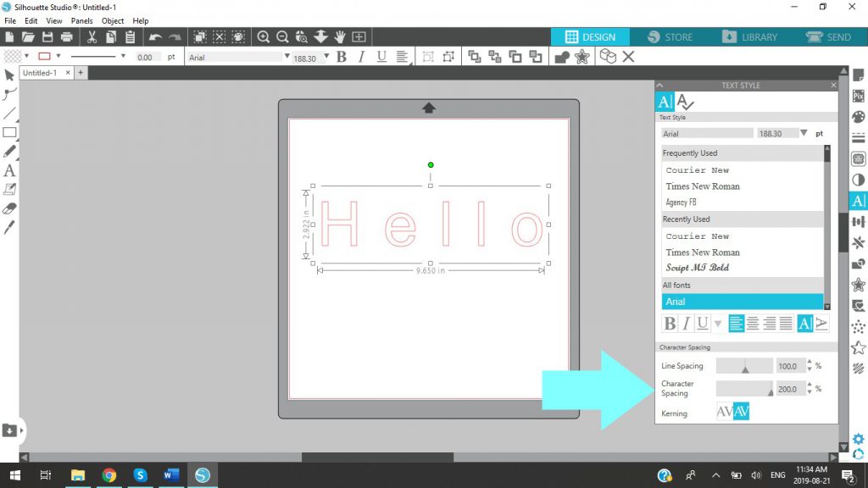Undo the last action
The image size is (868, 488).
tap(156, 37)
